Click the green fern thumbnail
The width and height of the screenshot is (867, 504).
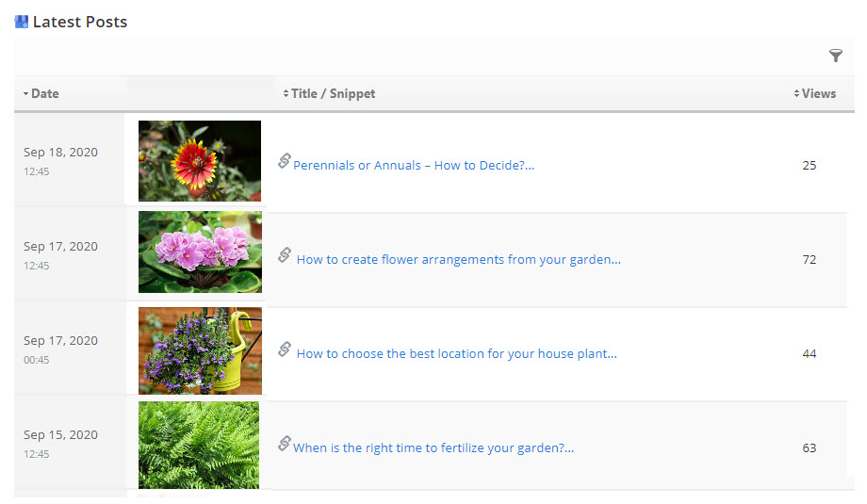199,445
